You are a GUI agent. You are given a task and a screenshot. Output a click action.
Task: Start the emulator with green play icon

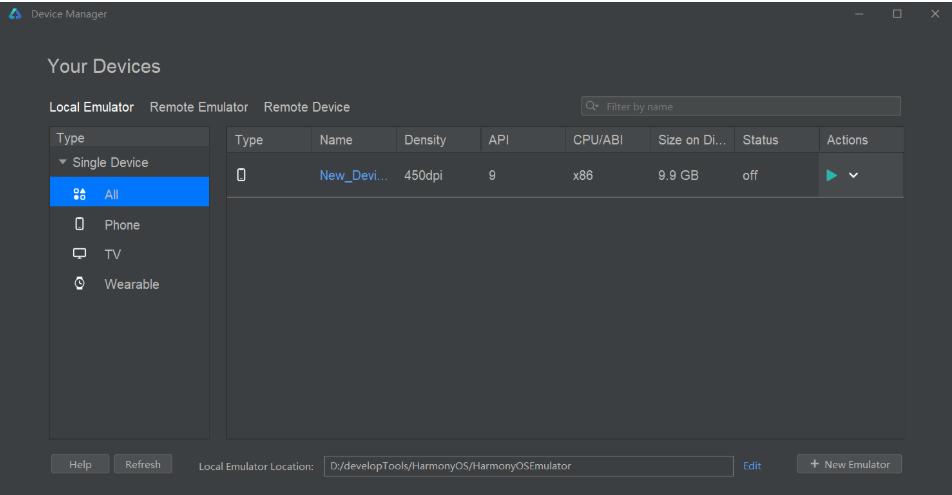point(832,176)
